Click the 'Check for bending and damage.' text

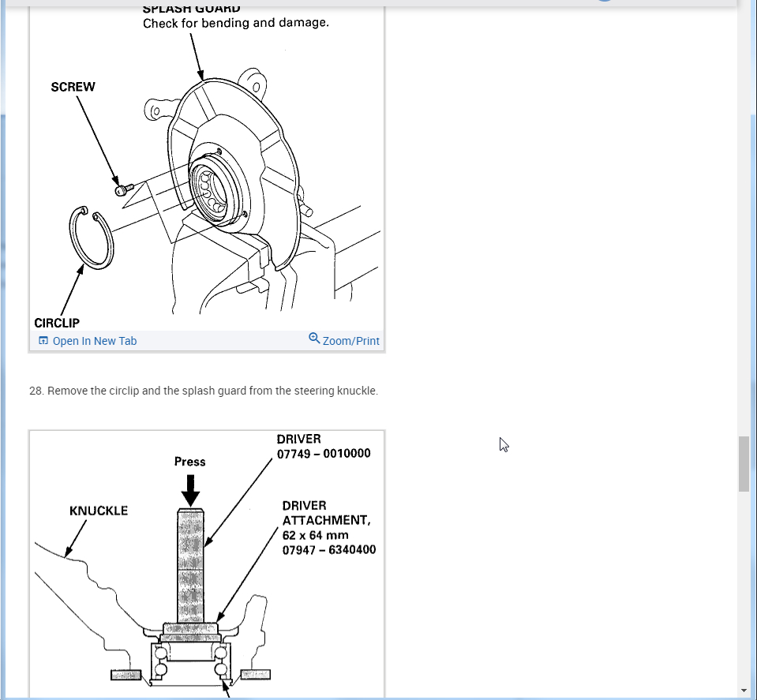235,23
